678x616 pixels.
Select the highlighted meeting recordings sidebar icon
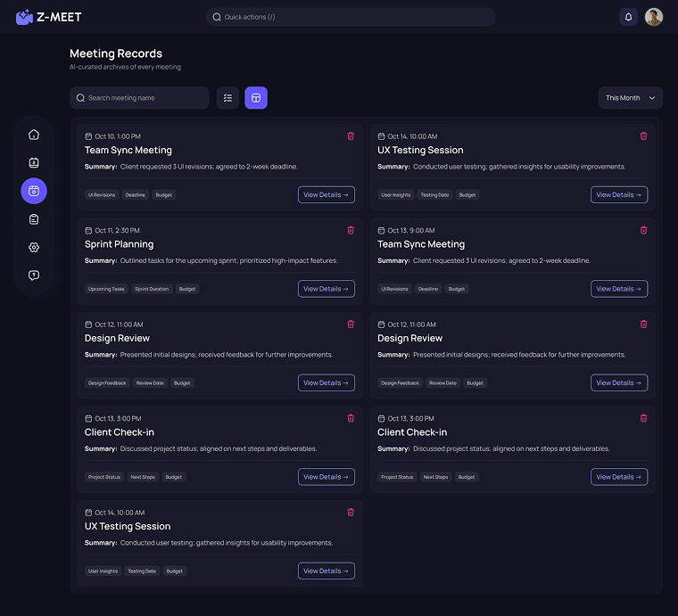click(34, 191)
